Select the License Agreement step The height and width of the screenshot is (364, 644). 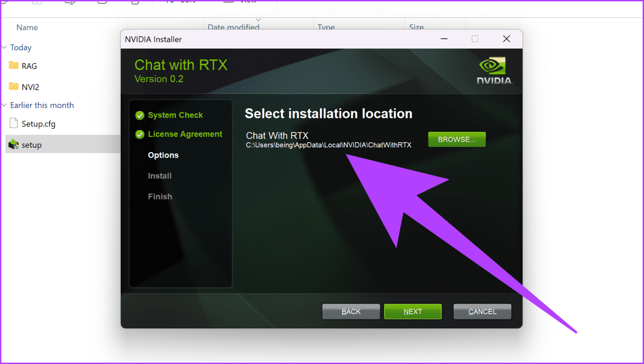click(185, 134)
